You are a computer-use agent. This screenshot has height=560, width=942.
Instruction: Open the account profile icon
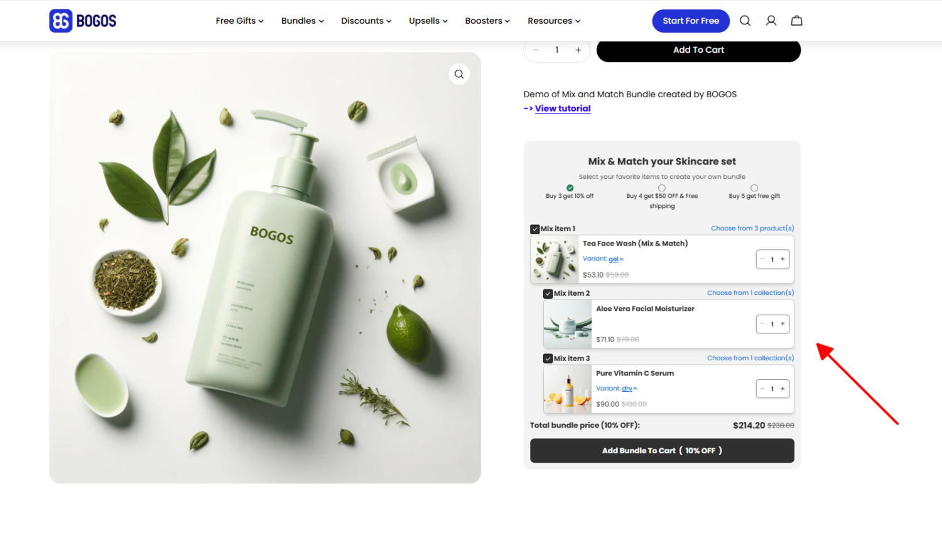point(771,21)
